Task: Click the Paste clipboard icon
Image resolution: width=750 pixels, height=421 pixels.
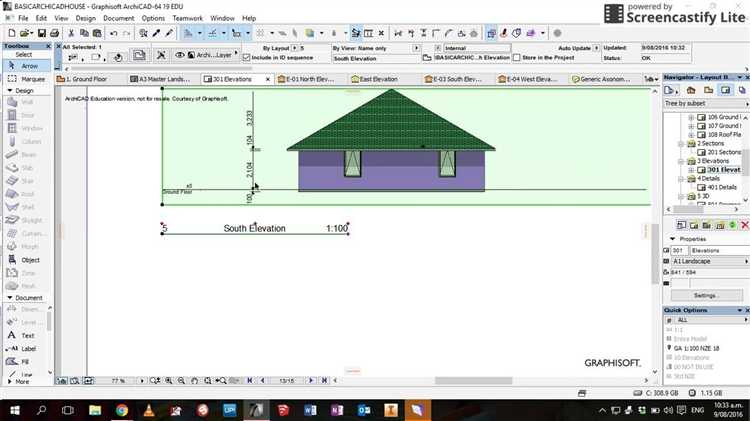Action: pyautogui.click(x=97, y=33)
